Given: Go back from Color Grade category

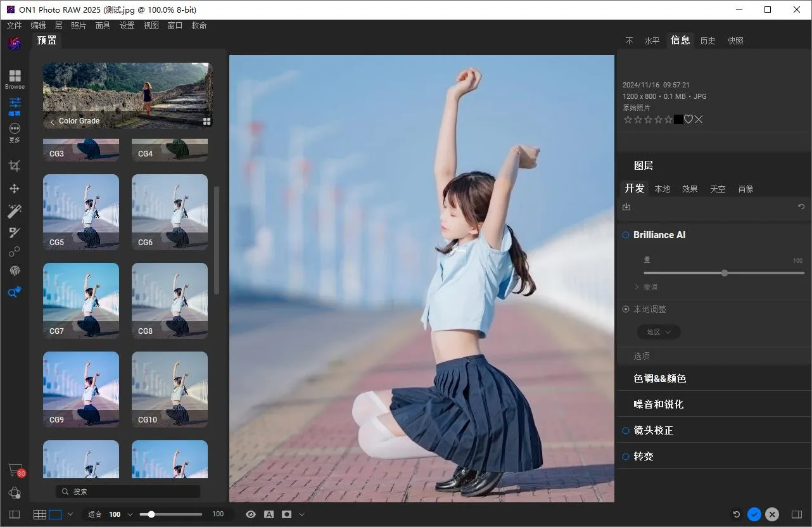Looking at the screenshot, I should coord(53,121).
